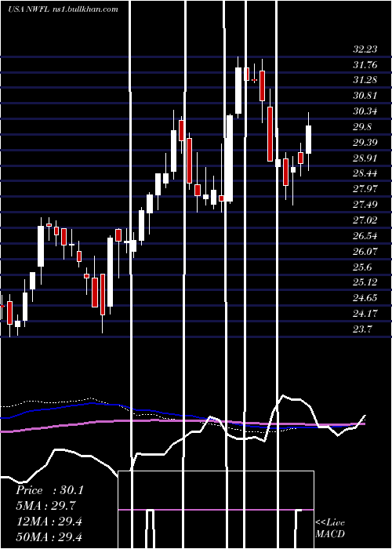Click the 27.02 price axis label
The height and width of the screenshot is (549, 392).
tap(365, 220)
